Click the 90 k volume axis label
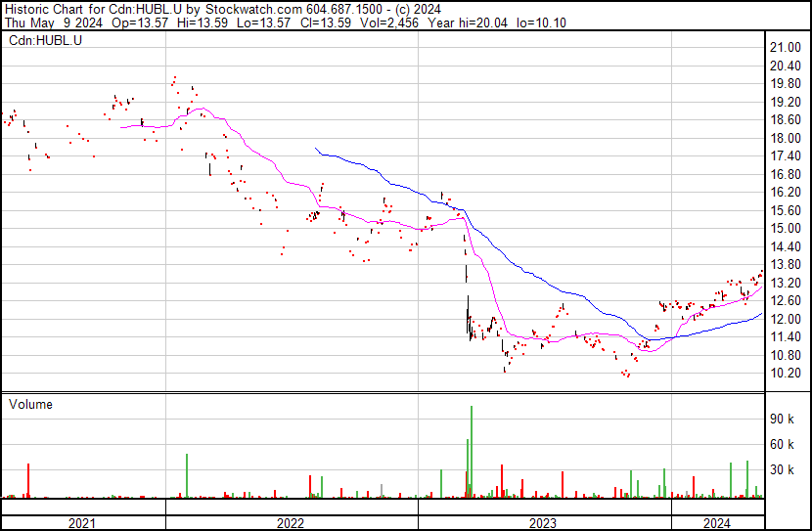The image size is (812, 531). 782,419
